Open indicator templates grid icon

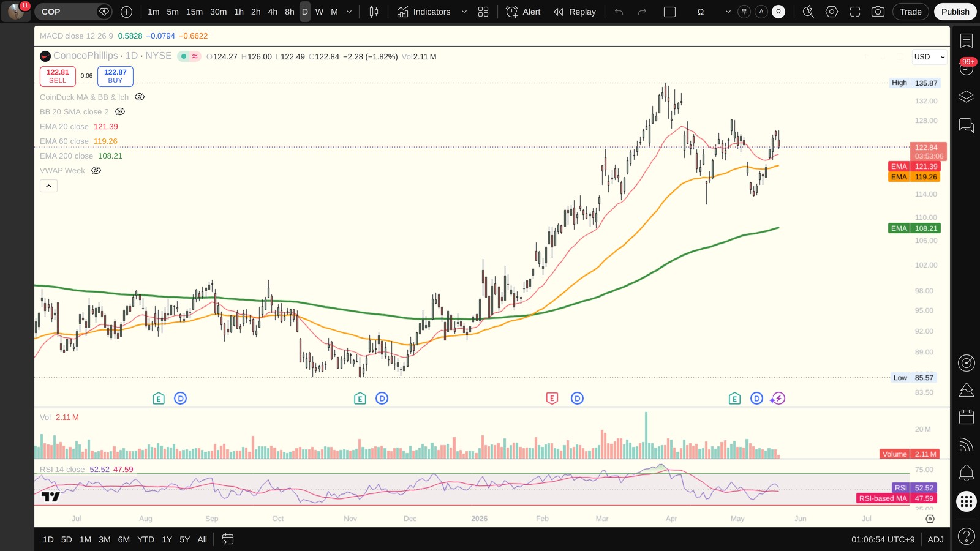click(x=483, y=12)
